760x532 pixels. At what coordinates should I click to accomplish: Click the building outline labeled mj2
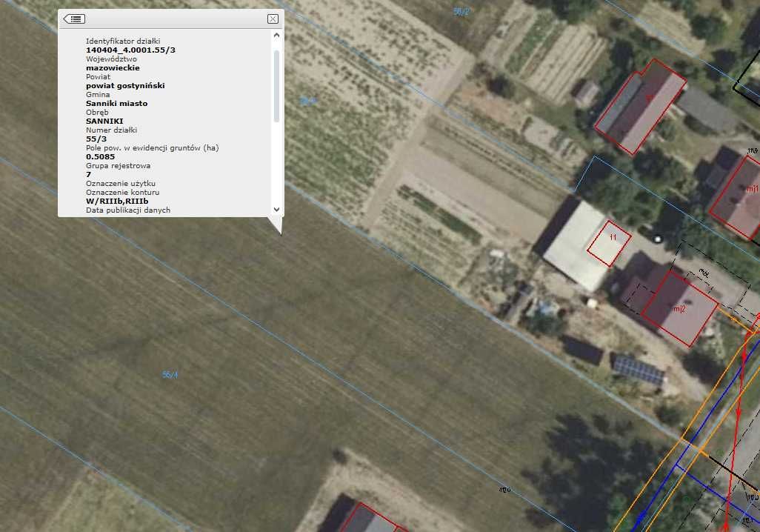point(679,308)
